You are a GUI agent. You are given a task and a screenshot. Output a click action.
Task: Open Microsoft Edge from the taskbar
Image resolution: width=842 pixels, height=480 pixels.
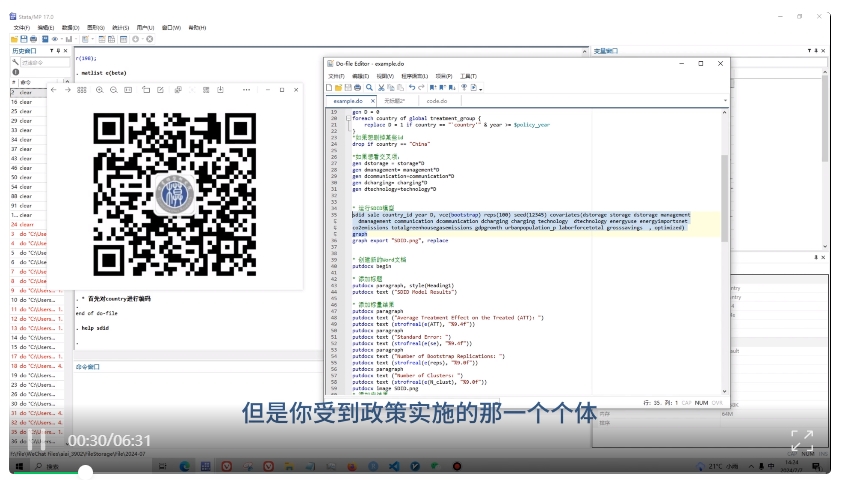[184, 466]
